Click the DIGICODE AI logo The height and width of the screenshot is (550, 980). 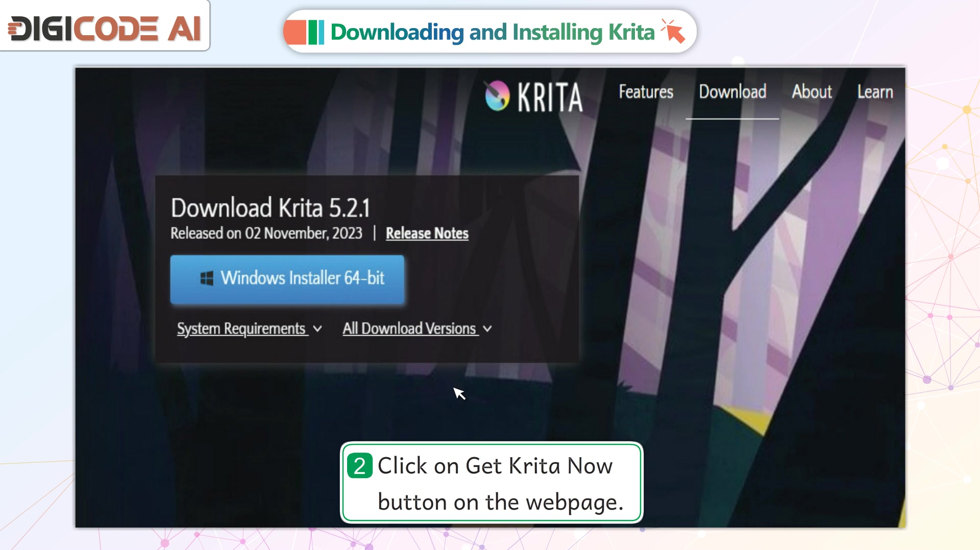(x=105, y=28)
